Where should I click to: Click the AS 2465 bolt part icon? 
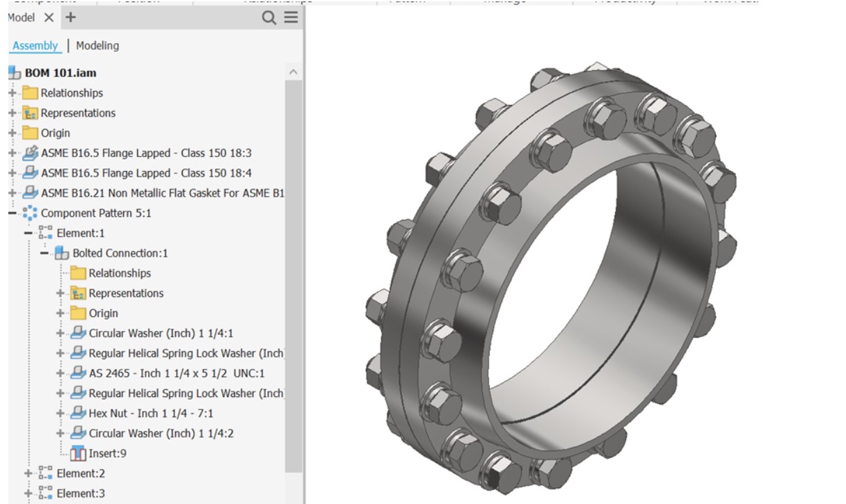79,373
